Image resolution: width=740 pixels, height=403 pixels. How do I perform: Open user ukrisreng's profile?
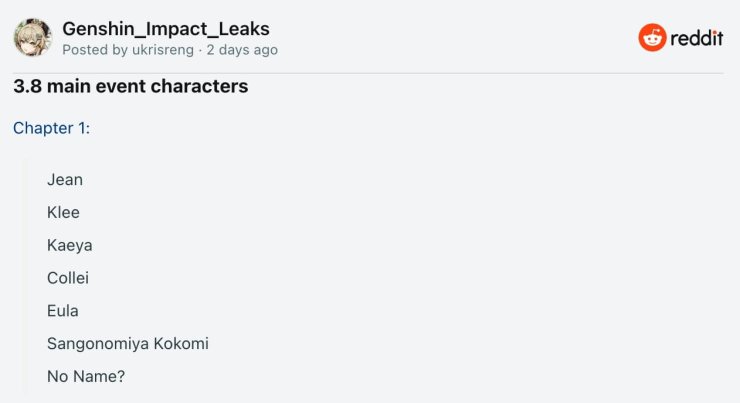point(163,50)
